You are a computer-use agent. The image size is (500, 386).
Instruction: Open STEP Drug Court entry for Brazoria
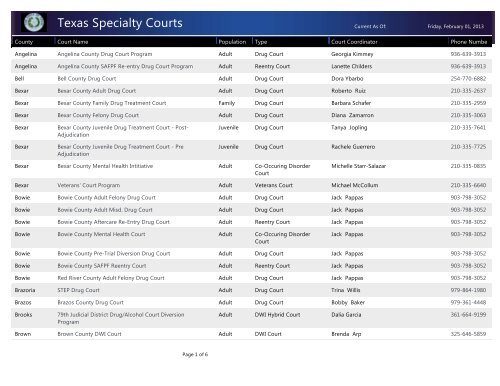pyautogui.click(x=78, y=290)
